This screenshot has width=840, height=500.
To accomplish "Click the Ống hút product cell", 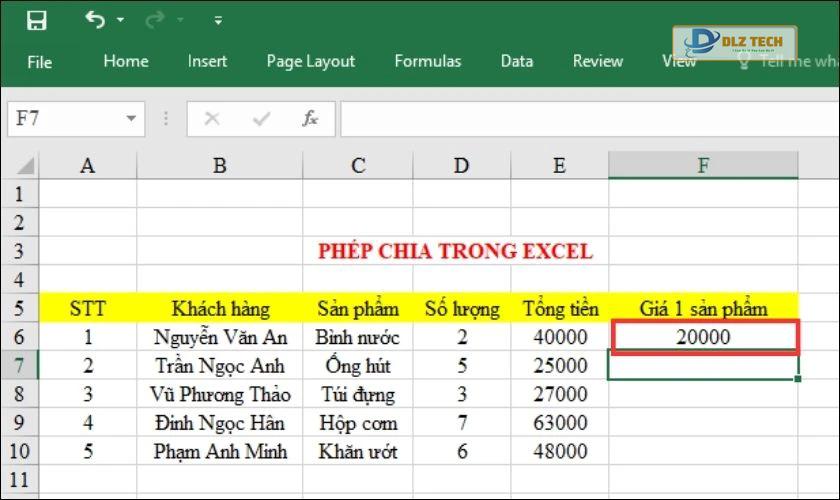I will coord(358,365).
